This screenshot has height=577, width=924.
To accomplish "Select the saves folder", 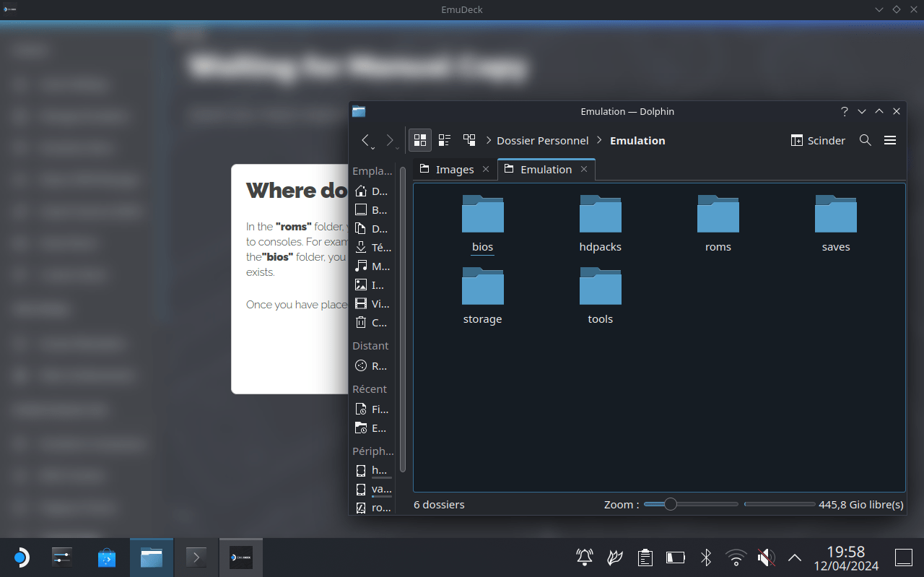I will [x=835, y=224].
